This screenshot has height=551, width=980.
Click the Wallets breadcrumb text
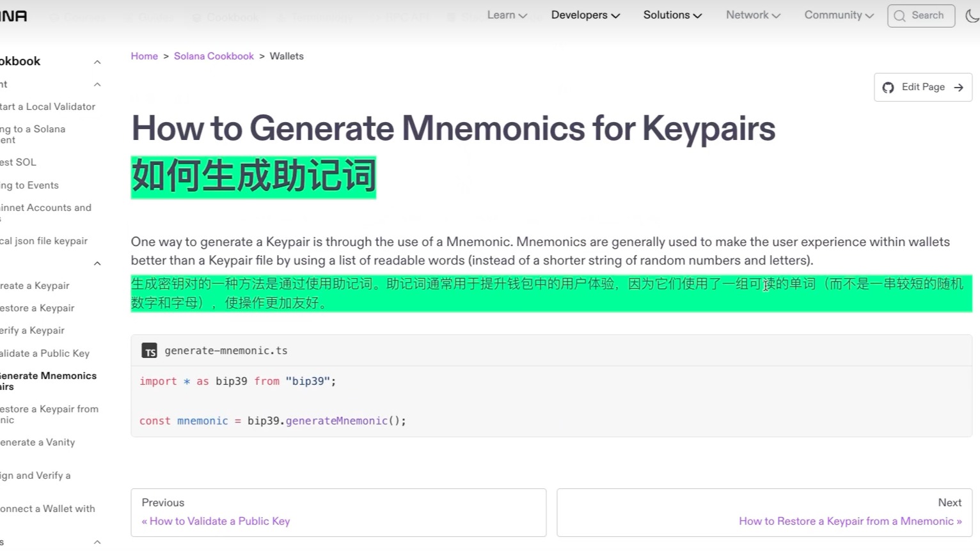(287, 56)
